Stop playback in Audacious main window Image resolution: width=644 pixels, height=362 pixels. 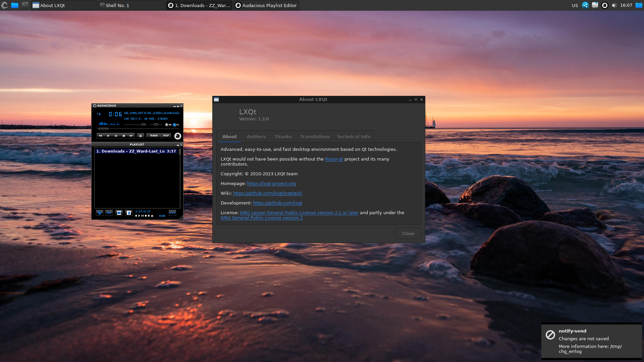point(124,136)
